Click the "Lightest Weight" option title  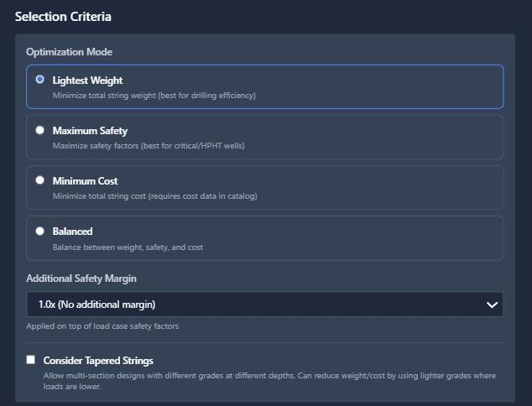tap(87, 81)
